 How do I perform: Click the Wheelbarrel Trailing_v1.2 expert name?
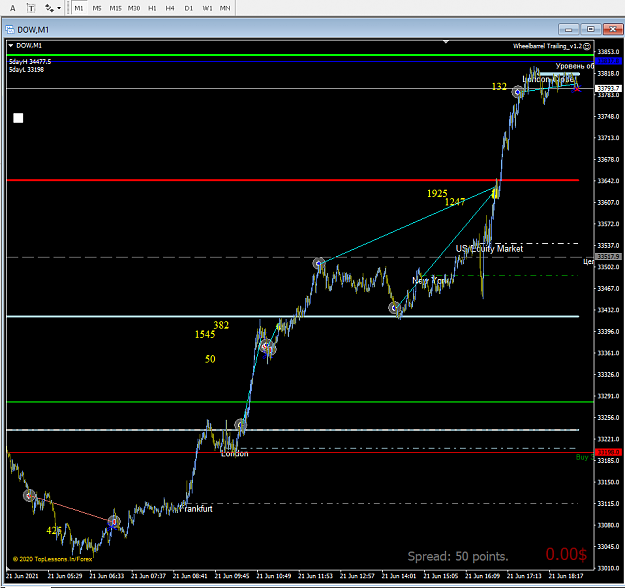click(x=547, y=46)
